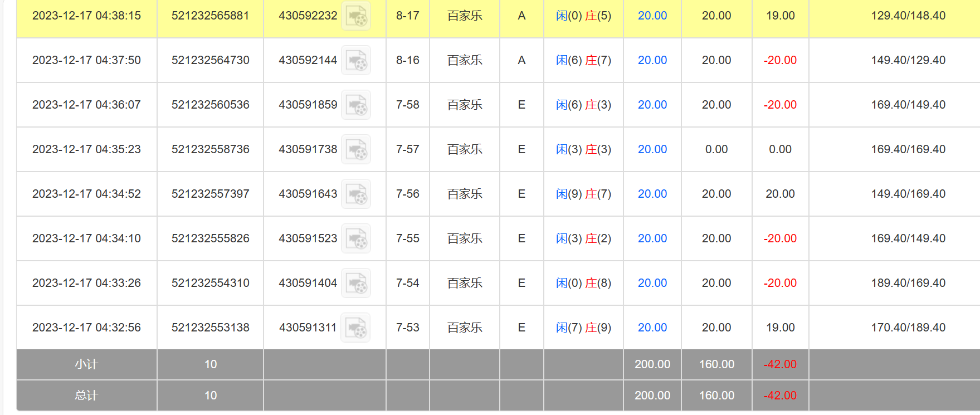The image size is (980, 415).
Task: Select order number 521232557397
Action: coord(211,194)
